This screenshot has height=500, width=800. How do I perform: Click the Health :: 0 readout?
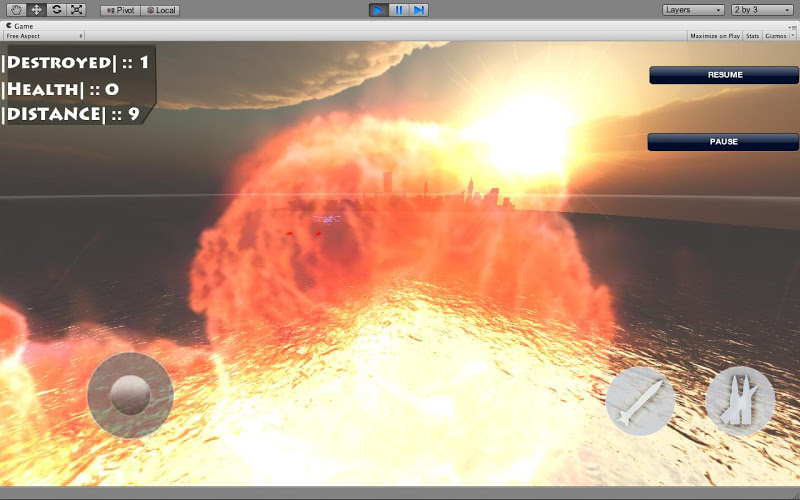click(61, 89)
